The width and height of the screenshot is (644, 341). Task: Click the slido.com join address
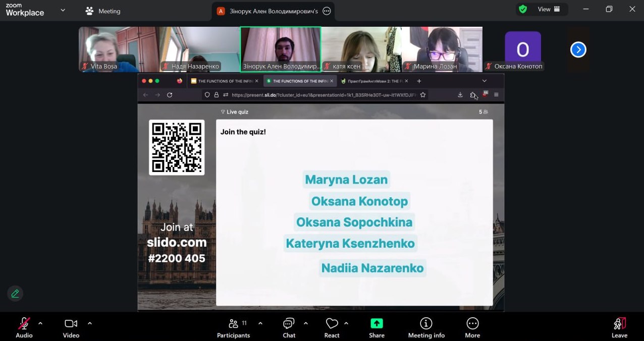[177, 243]
